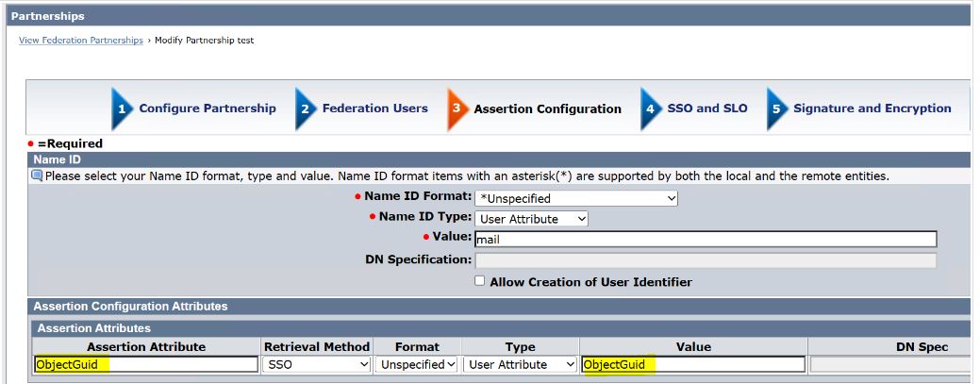Click the Name ID Value field containing mail

[x=705, y=240]
